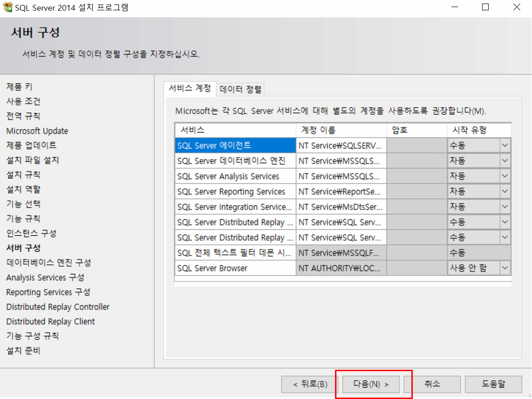
Task: Select SQL 전체 텍스트 필터 데몬 row
Action: pos(236,253)
